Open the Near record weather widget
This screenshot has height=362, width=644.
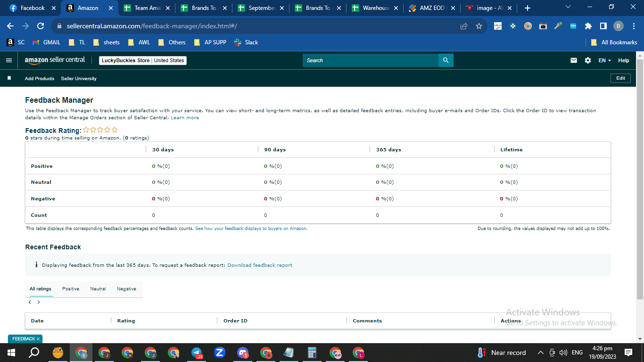tap(502, 353)
